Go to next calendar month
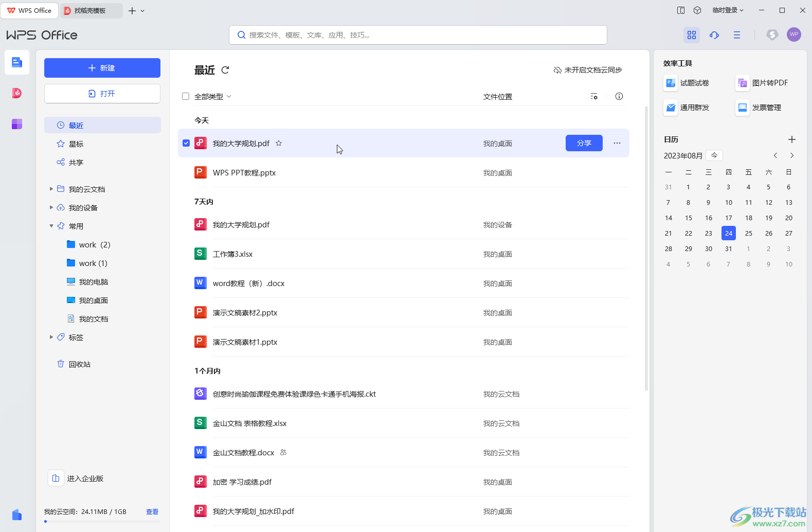The width and height of the screenshot is (812, 532). [792, 155]
